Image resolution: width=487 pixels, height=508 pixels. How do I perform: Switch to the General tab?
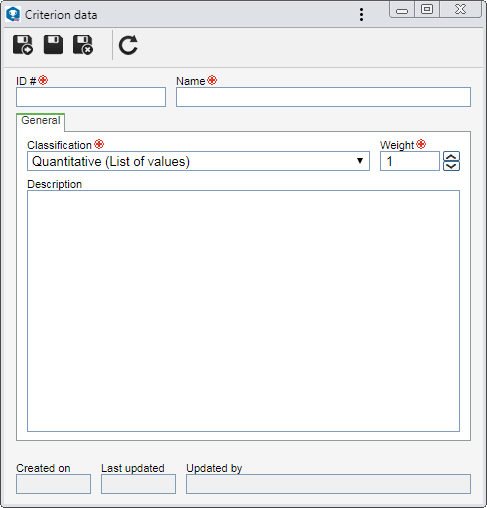(41, 120)
